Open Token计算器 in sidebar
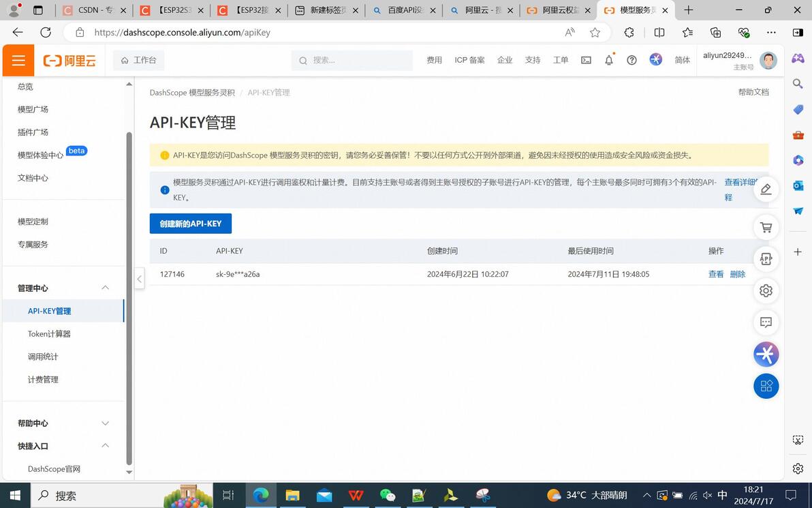The image size is (812, 508). click(x=49, y=334)
